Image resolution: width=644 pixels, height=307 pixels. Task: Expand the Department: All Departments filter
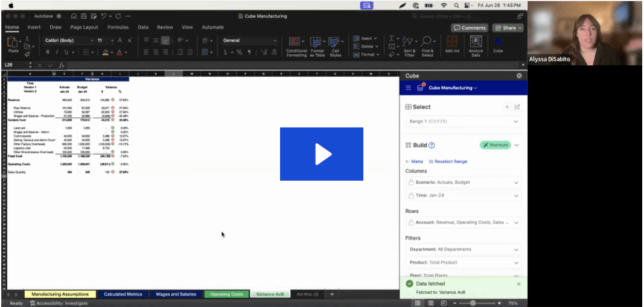click(x=462, y=249)
